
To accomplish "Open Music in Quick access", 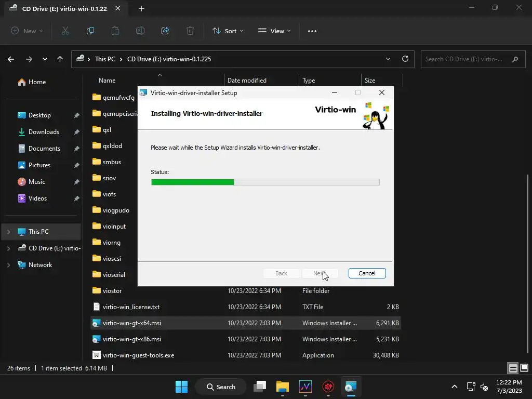I will pyautogui.click(x=37, y=182).
